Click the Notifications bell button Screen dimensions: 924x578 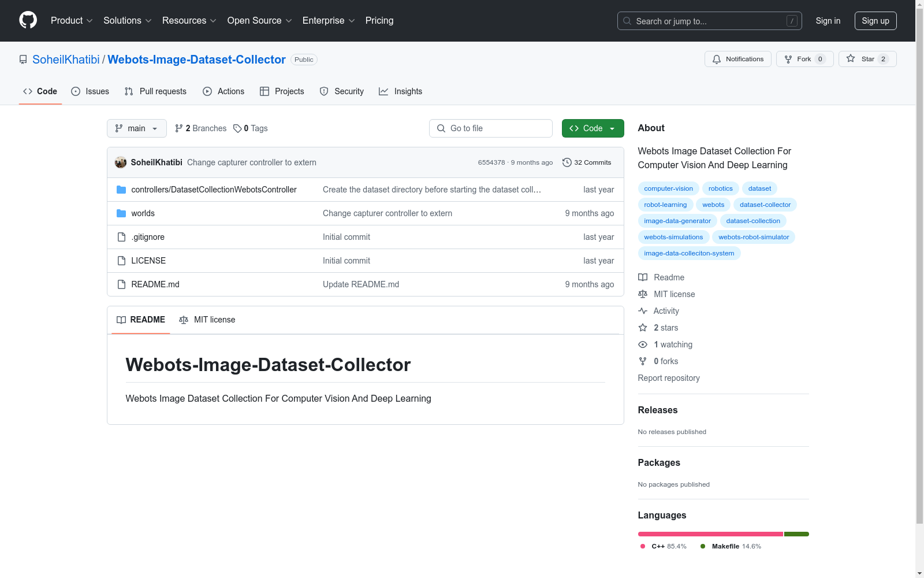[737, 59]
